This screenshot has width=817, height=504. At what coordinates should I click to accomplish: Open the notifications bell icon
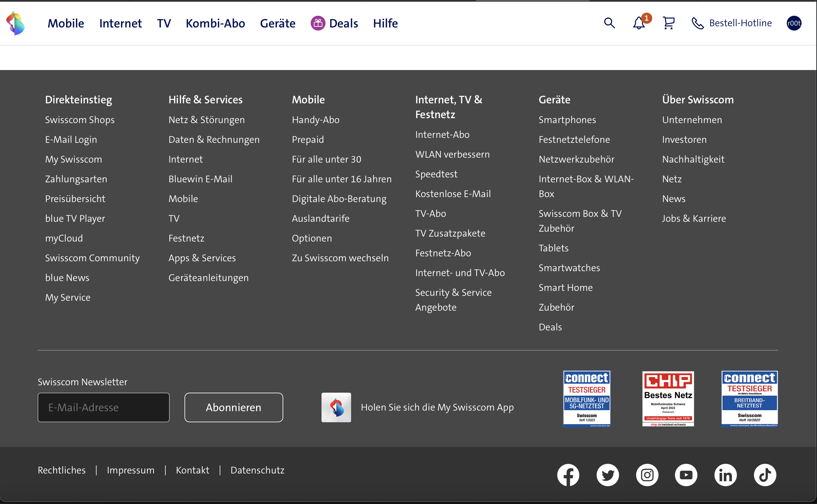639,23
